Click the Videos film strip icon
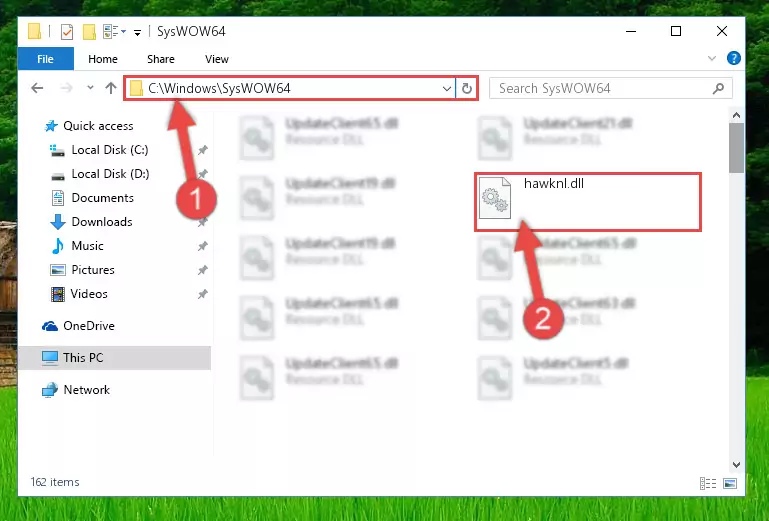 (x=58, y=294)
